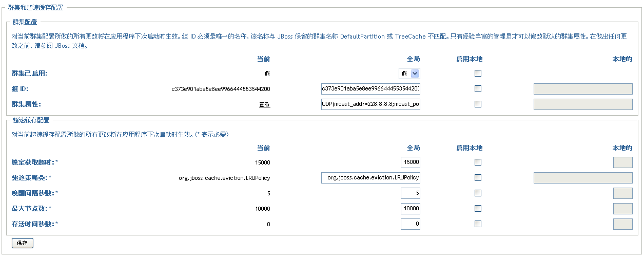The width and height of the screenshot is (644, 256).
Task: Click the global 群集属性 UDP field
Action: point(370,104)
